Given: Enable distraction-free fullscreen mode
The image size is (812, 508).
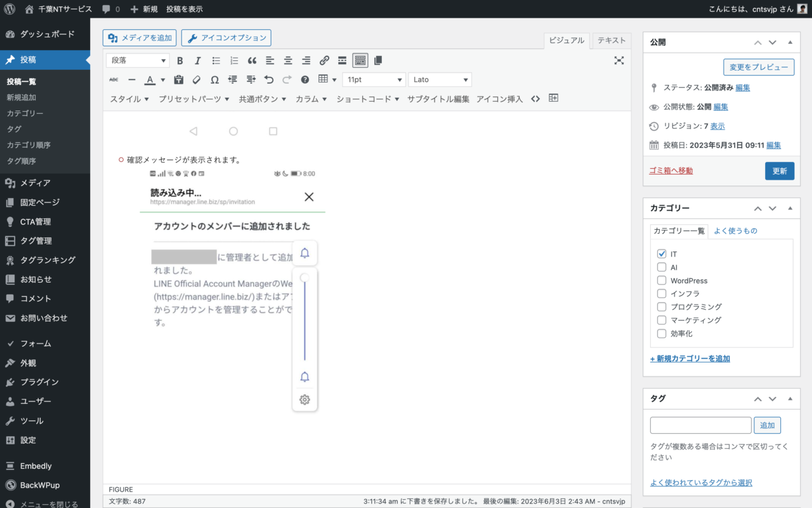Looking at the screenshot, I should tap(619, 60).
